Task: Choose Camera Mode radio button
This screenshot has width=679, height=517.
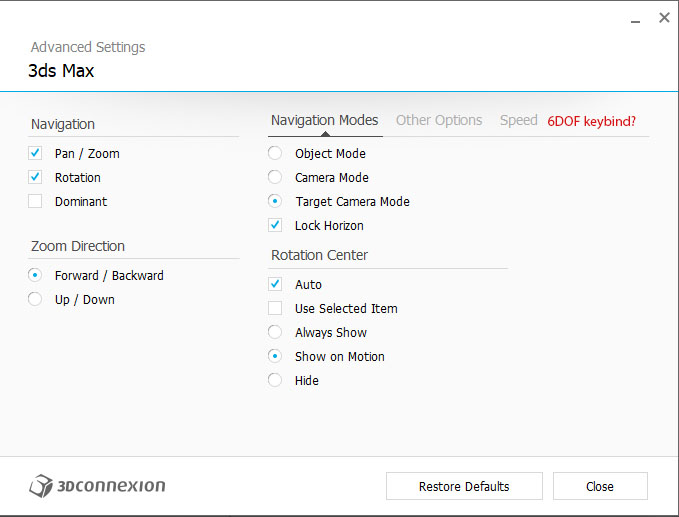Action: 275,177
